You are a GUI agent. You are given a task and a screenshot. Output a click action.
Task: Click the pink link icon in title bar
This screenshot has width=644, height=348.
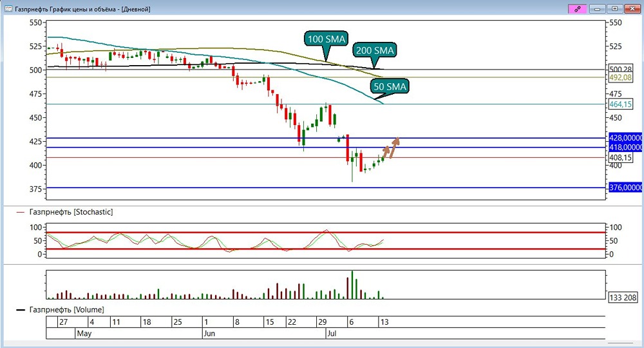coord(578,8)
